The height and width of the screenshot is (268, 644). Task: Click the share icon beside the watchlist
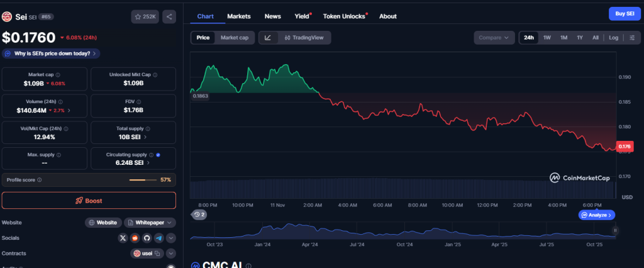coord(169,16)
